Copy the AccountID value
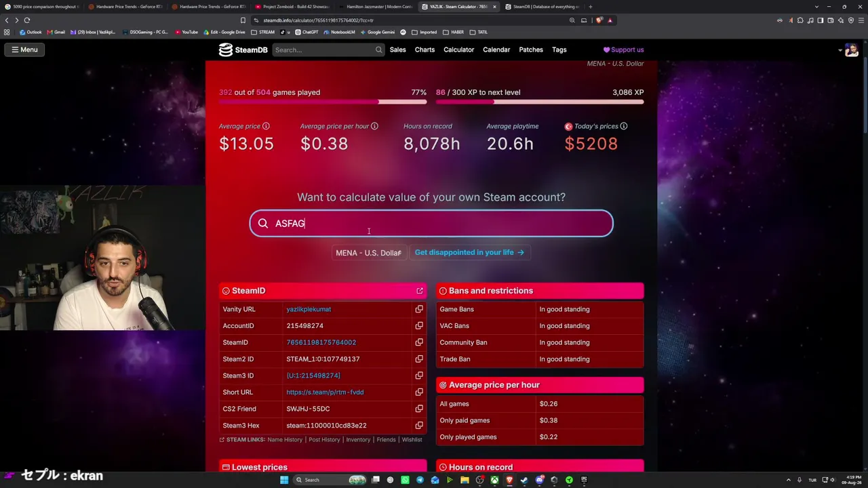The width and height of the screenshot is (868, 488). (x=419, y=326)
